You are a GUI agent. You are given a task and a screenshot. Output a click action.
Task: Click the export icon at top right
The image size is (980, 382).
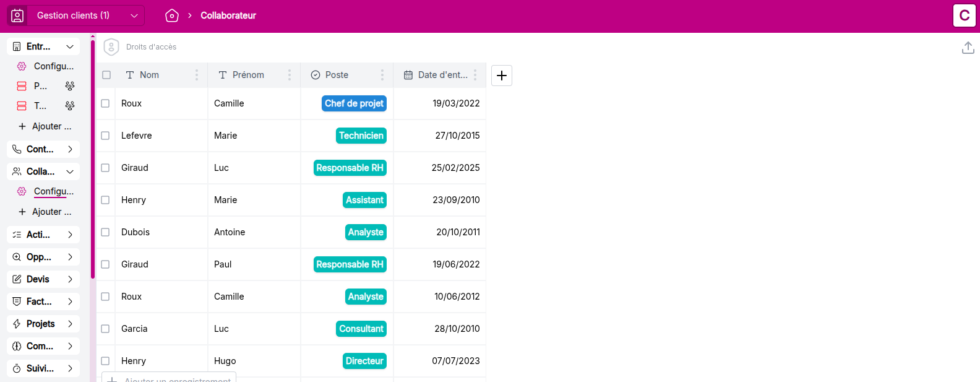pos(968,48)
